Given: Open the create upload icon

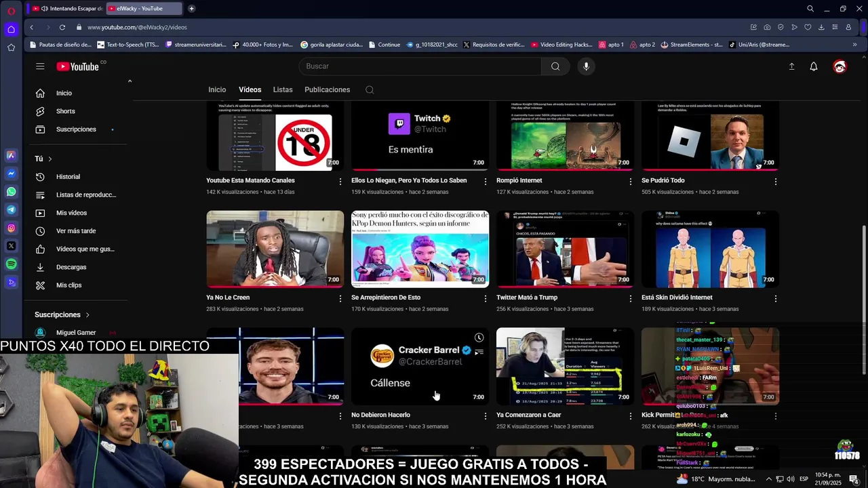Looking at the screenshot, I should click(791, 66).
